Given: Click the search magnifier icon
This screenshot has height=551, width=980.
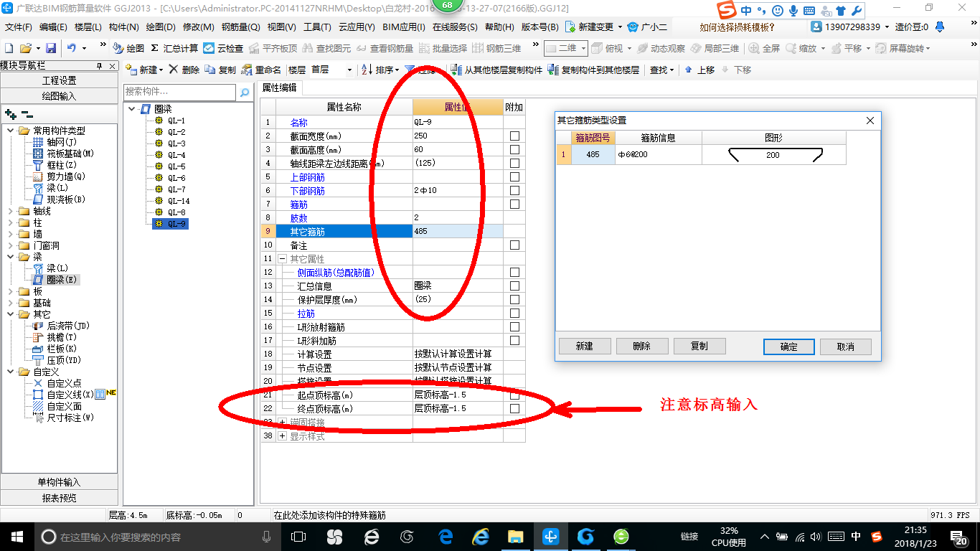Looking at the screenshot, I should 245,93.
